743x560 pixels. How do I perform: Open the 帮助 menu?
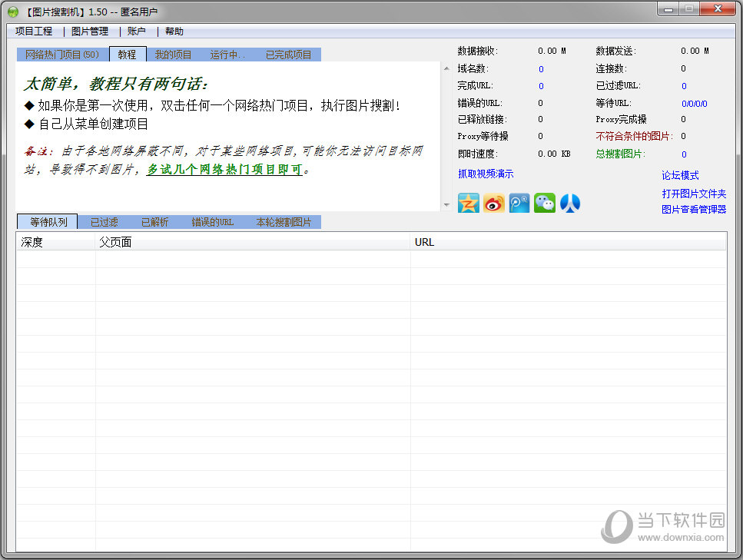pyautogui.click(x=174, y=31)
